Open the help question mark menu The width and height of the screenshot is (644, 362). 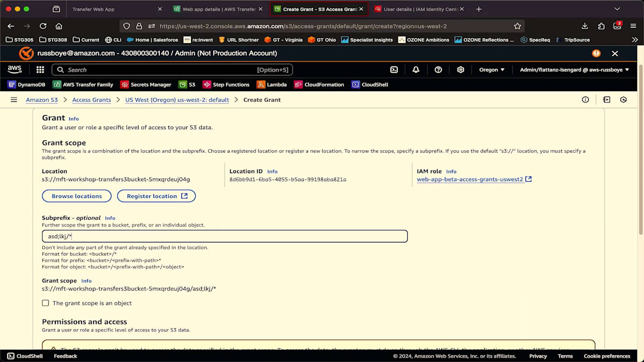438,70
